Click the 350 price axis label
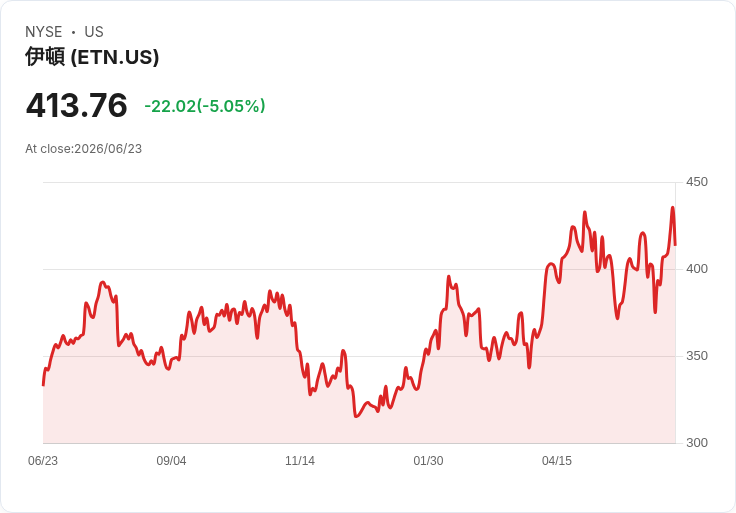Screen dimensions: 736x513 (697, 356)
